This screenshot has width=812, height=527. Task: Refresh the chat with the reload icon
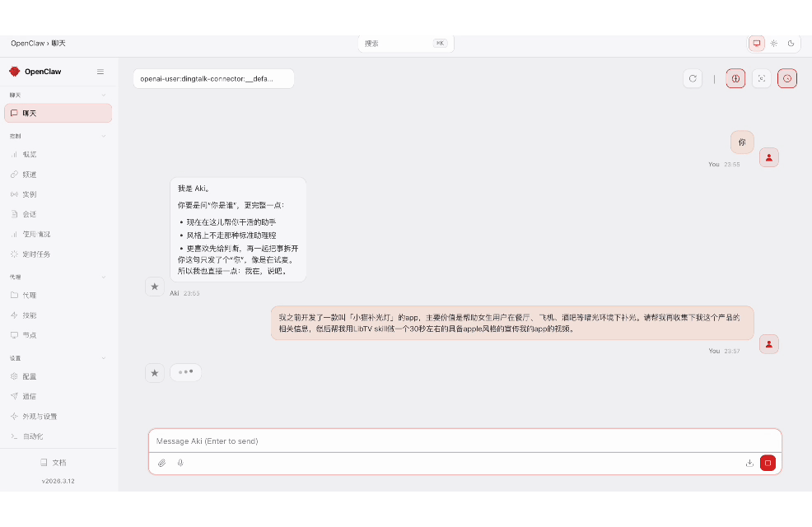click(693, 79)
